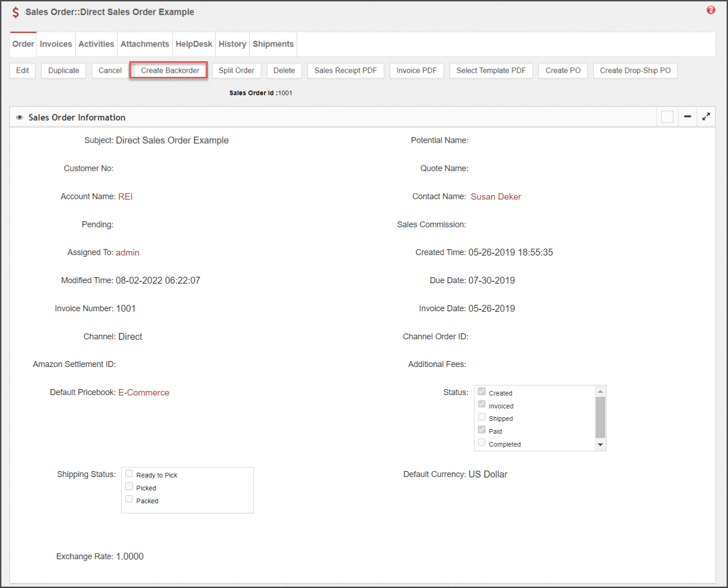Click the subject value Direct Sales Order Example
The image size is (728, 588).
(x=172, y=140)
